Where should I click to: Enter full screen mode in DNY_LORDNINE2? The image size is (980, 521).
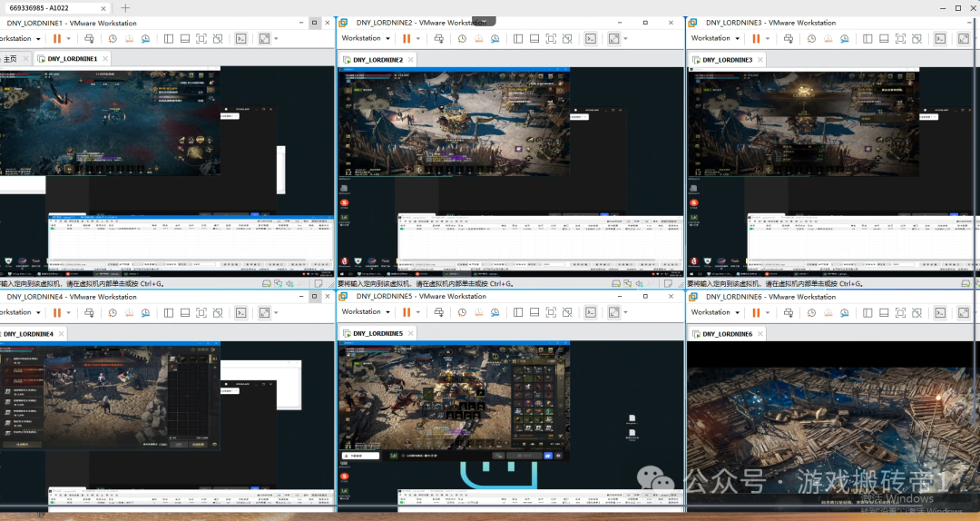[551, 39]
